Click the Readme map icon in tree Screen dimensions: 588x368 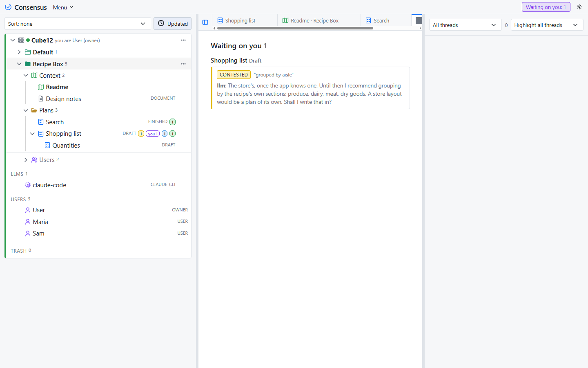[x=41, y=87]
